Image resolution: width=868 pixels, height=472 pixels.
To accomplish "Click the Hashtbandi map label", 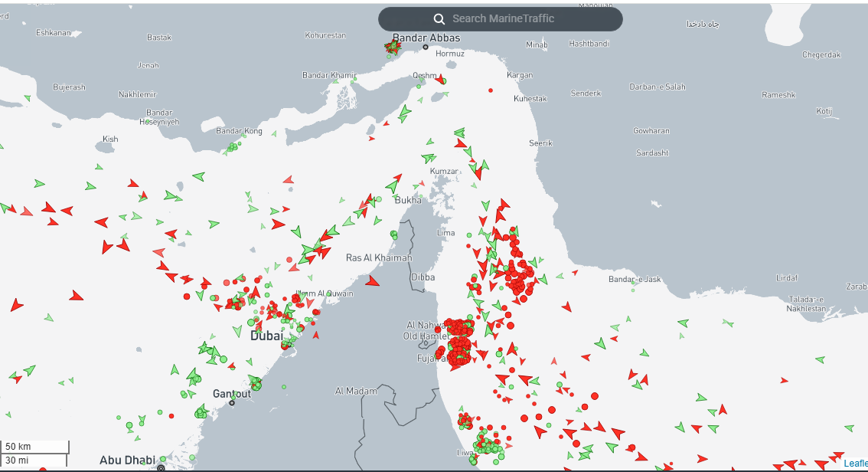I will pos(589,44).
